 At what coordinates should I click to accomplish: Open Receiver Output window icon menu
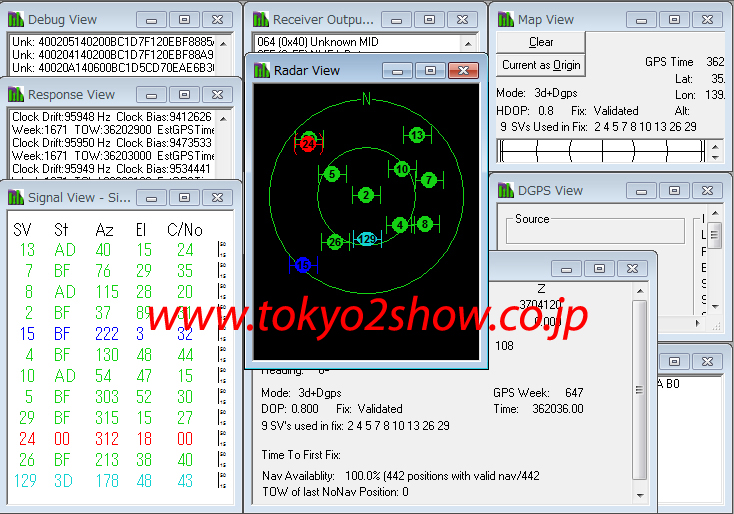(x=261, y=19)
